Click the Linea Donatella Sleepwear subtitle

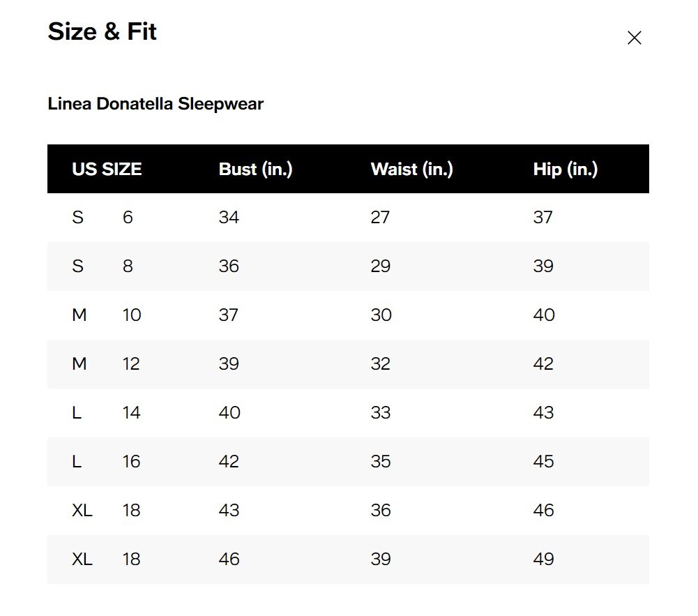coord(155,104)
